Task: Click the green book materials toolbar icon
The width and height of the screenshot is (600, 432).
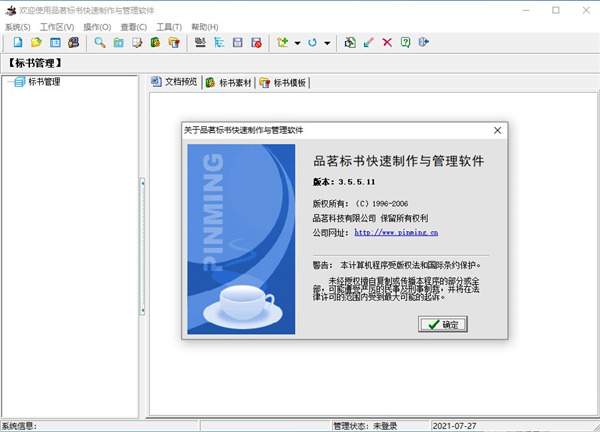Action: click(155, 42)
